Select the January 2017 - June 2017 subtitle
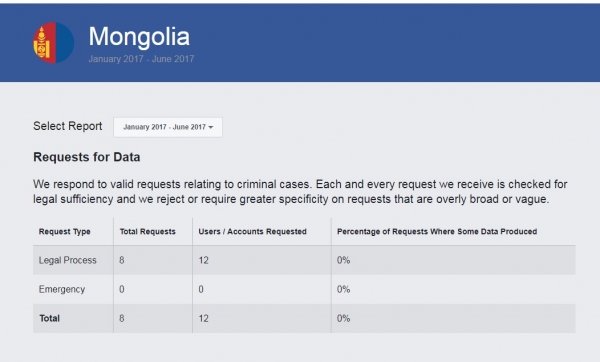The height and width of the screenshot is (362, 600). (141, 59)
